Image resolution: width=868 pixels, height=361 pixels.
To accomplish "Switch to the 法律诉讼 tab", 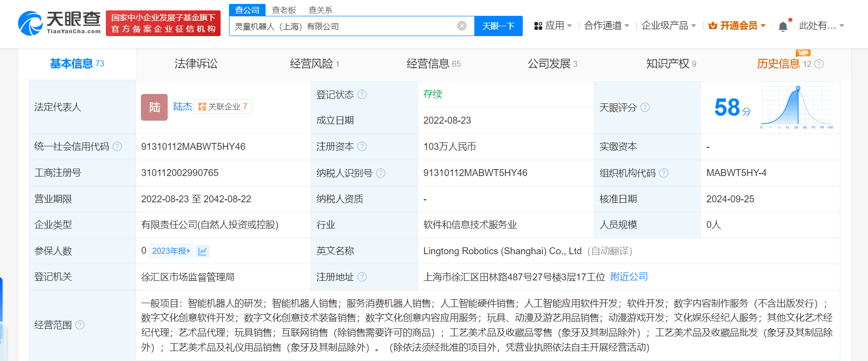I will click(x=196, y=64).
